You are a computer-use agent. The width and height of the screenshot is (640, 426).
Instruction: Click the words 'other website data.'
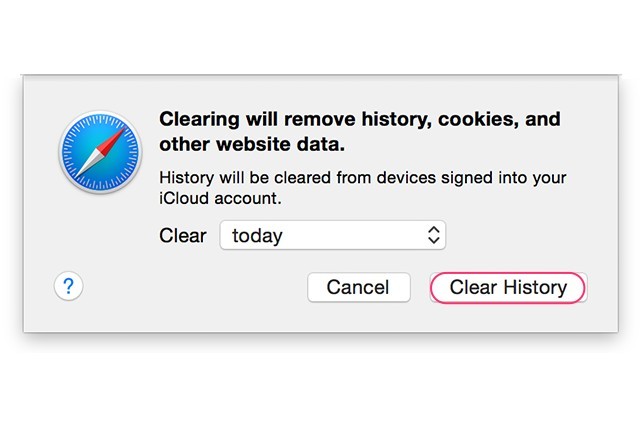[252, 144]
